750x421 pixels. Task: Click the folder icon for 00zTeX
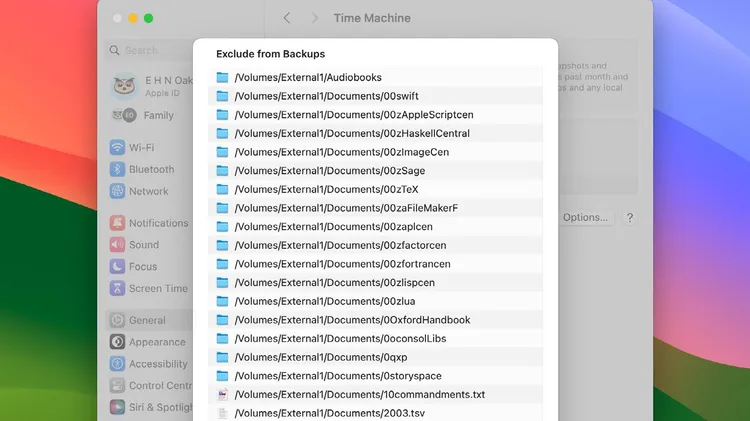click(222, 189)
